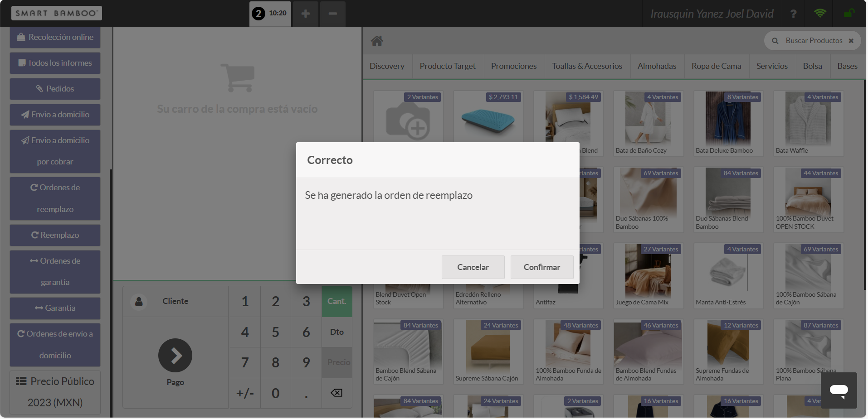Click cashier name Irausquin Yanez Joel David
Screen dimensions: 868x419
pos(712,14)
